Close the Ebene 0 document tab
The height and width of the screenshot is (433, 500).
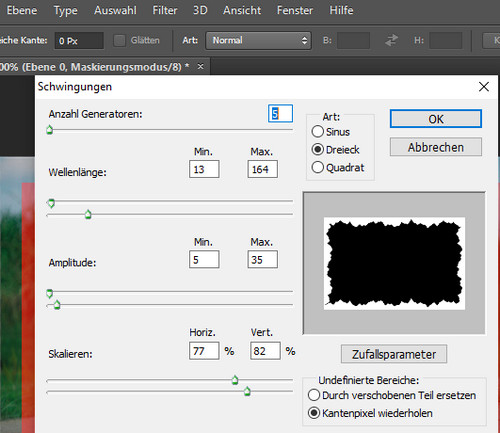pyautogui.click(x=200, y=67)
